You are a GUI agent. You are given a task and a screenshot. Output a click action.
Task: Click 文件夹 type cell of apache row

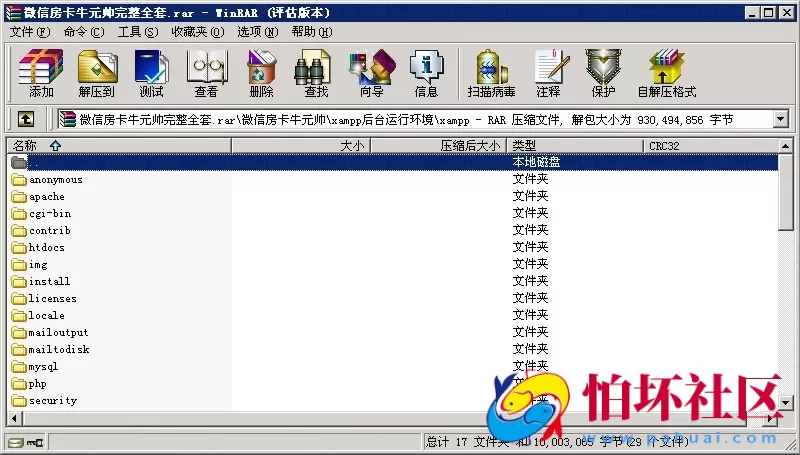pyautogui.click(x=531, y=196)
